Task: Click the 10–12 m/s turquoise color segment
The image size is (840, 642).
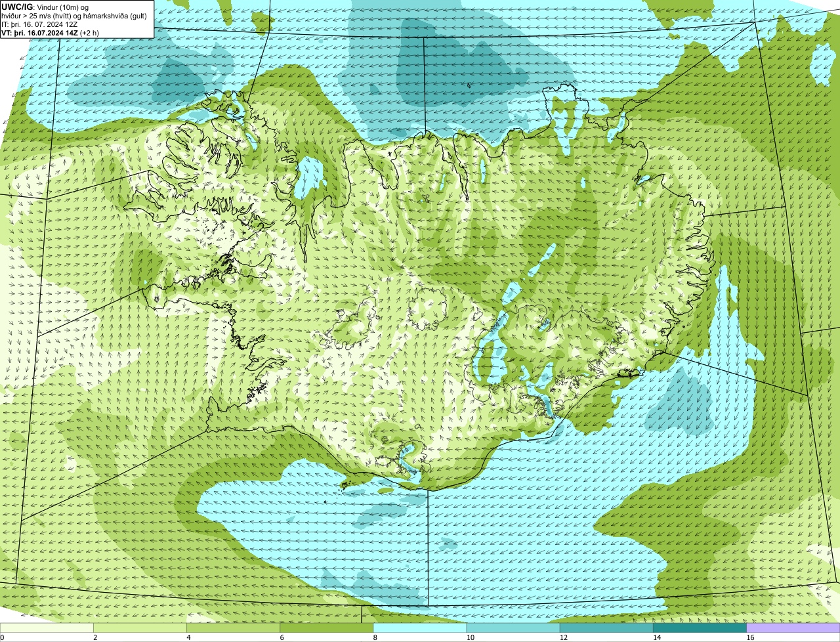Action: tap(513, 628)
